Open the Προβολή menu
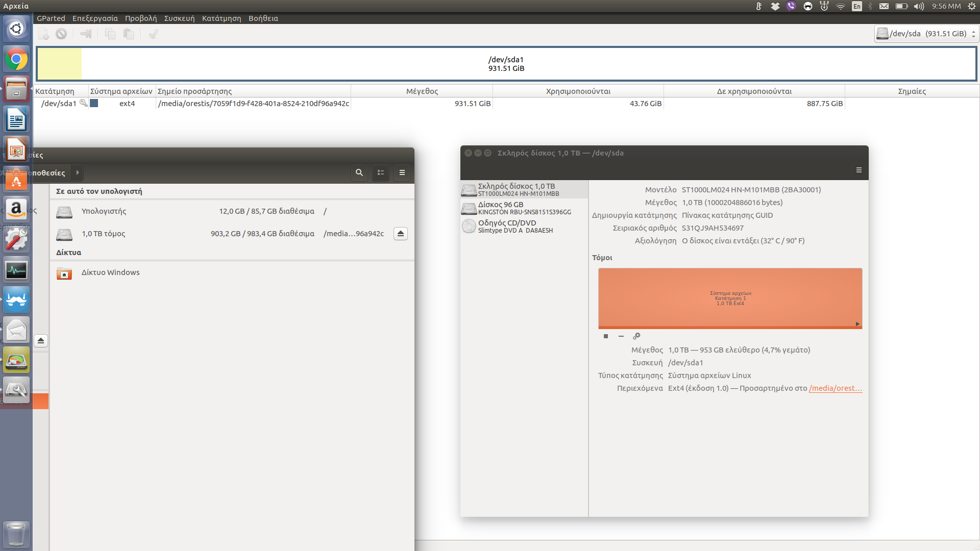Viewport: 980px width, 551px height. pos(141,18)
